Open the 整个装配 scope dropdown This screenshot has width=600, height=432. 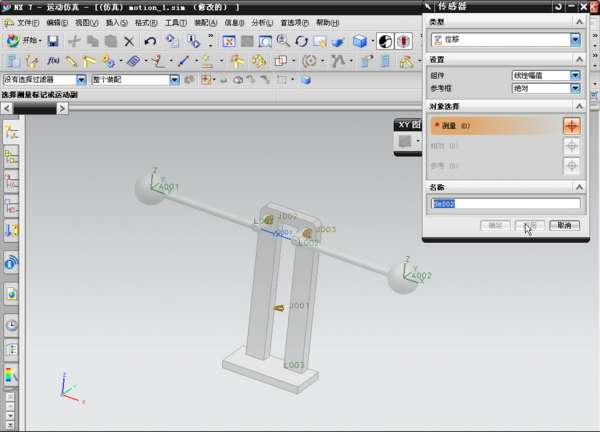[x=174, y=80]
